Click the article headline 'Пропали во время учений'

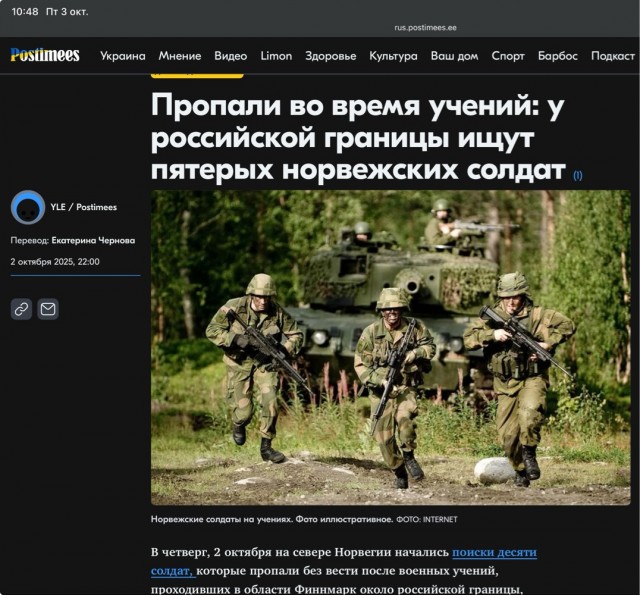point(358,137)
